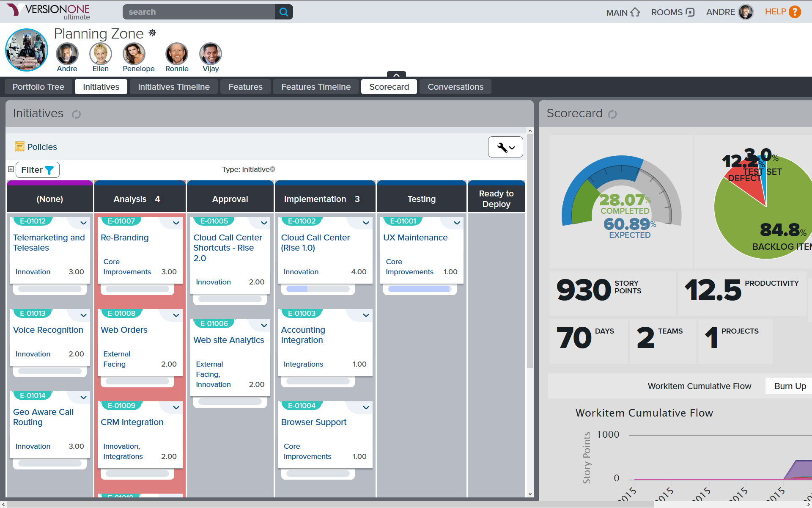
Task: Click the Filter button
Action: pos(37,170)
